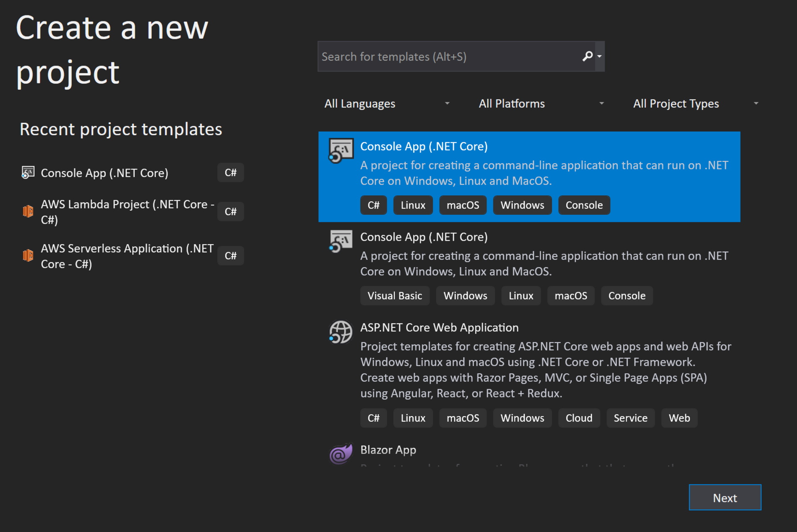797x532 pixels.
Task: Open the All Platforms dropdown
Action: (x=542, y=104)
